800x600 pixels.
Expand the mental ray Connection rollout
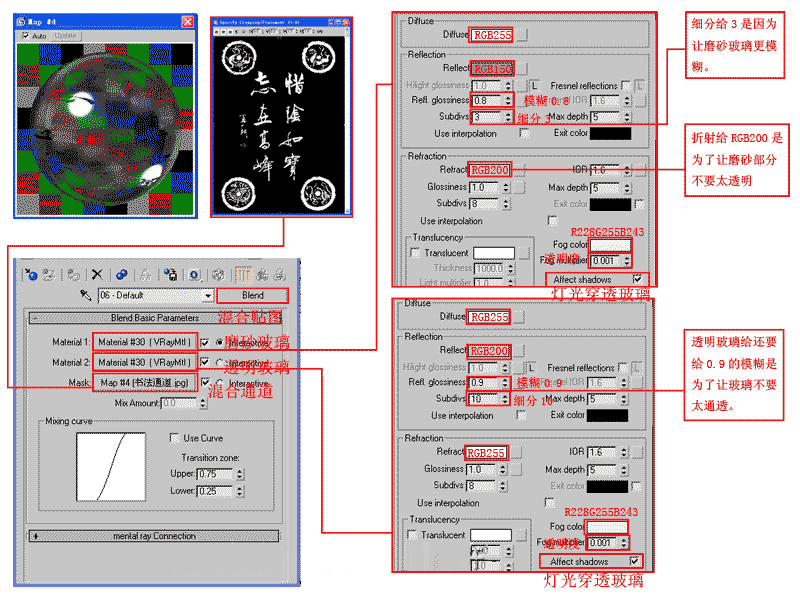35,536
